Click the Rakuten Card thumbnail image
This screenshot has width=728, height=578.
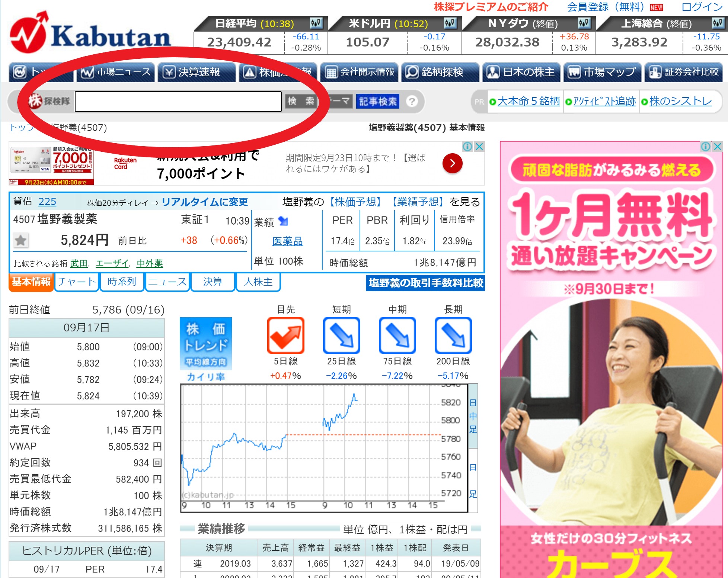(x=51, y=165)
